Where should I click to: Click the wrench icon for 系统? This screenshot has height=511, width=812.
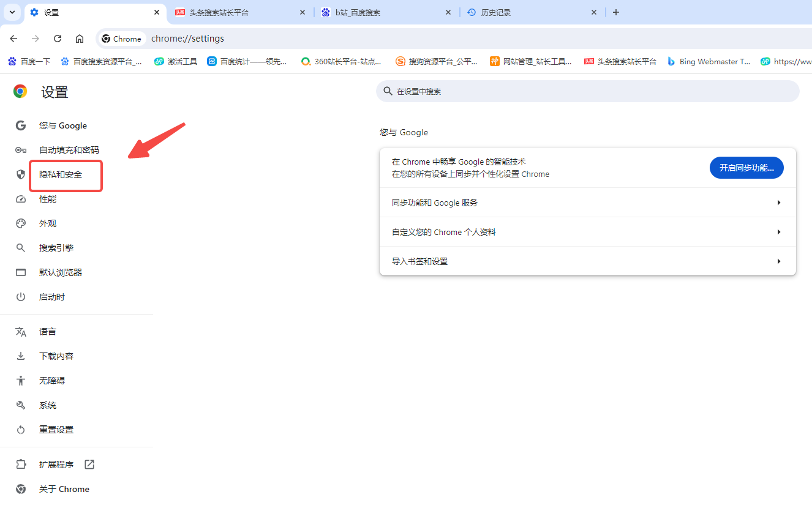point(21,405)
